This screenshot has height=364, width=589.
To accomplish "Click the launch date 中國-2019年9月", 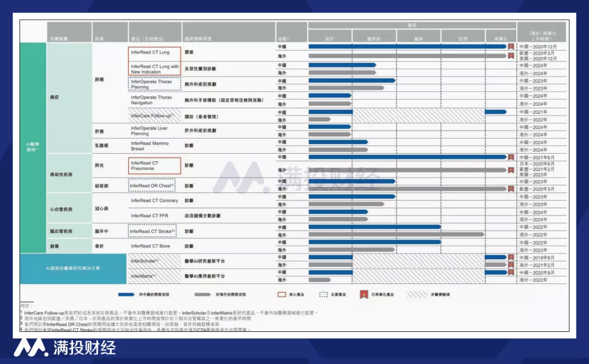I will (x=537, y=258).
